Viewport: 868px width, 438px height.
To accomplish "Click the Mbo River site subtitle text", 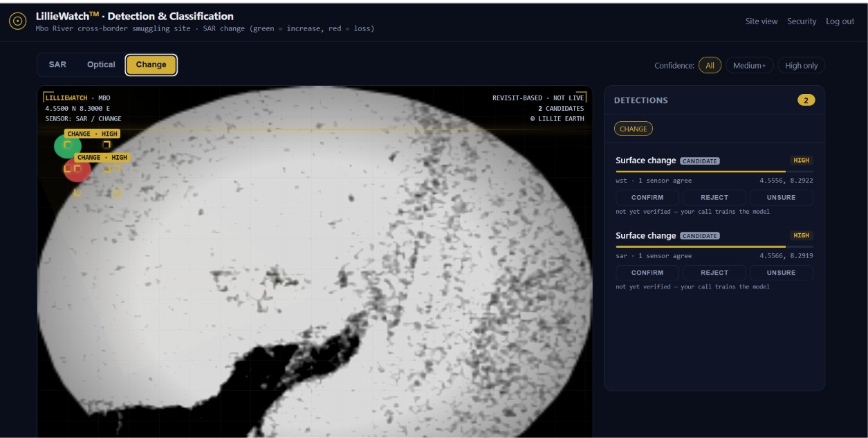I will pos(205,29).
